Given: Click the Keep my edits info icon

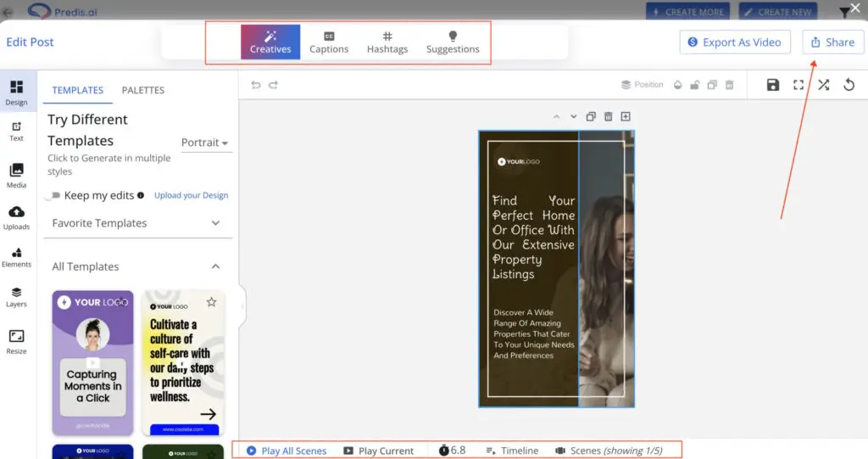Looking at the screenshot, I should point(141,195).
